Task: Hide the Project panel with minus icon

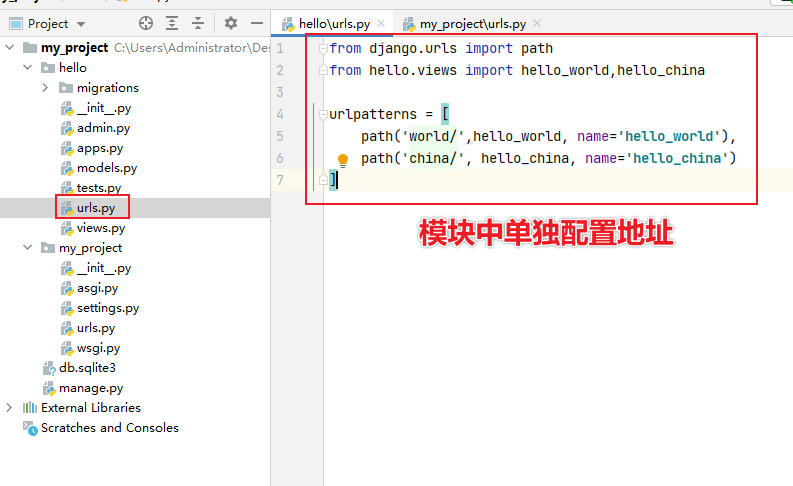Action: pos(257,23)
